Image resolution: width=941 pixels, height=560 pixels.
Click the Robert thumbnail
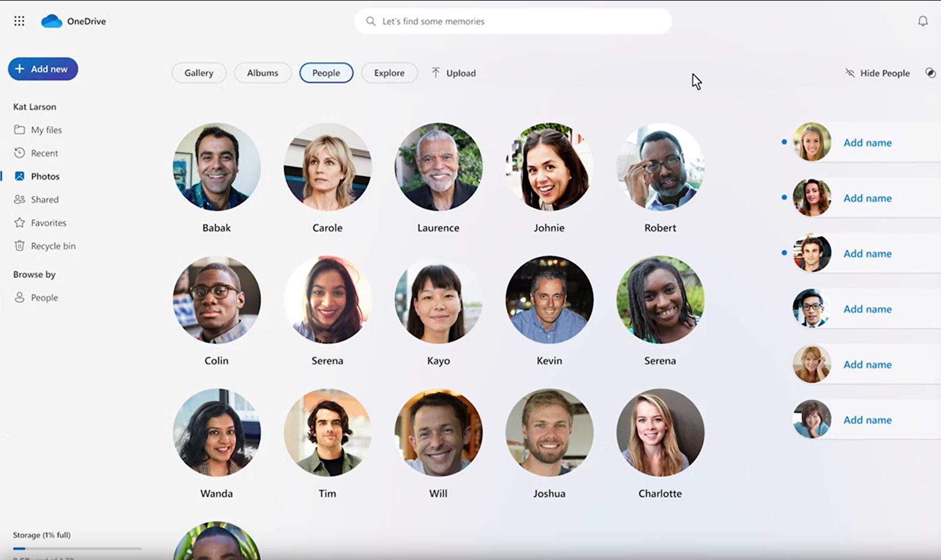click(660, 167)
